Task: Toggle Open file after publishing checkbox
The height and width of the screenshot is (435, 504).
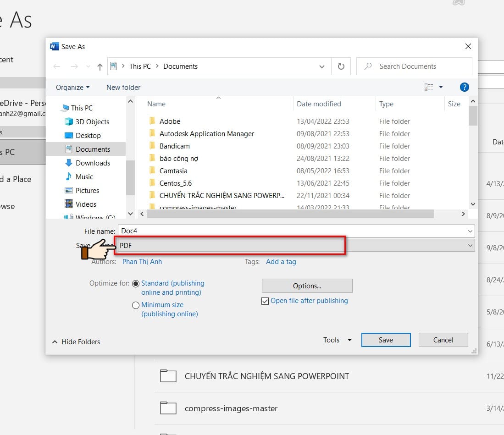Action: point(265,301)
